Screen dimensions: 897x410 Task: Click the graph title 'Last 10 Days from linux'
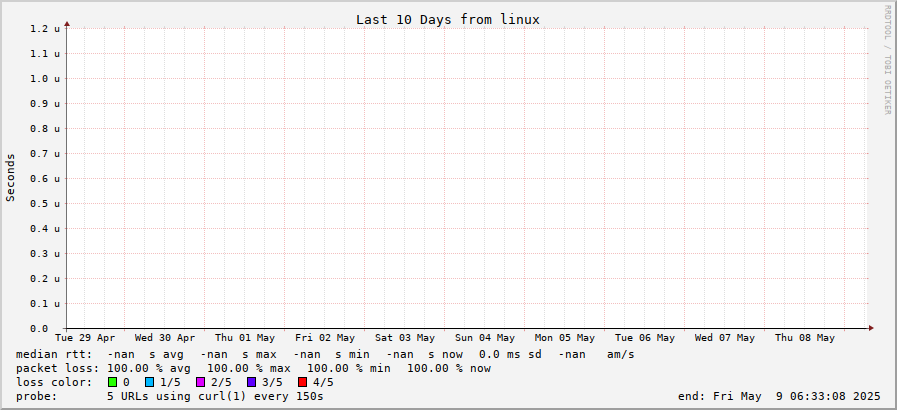coord(448,19)
